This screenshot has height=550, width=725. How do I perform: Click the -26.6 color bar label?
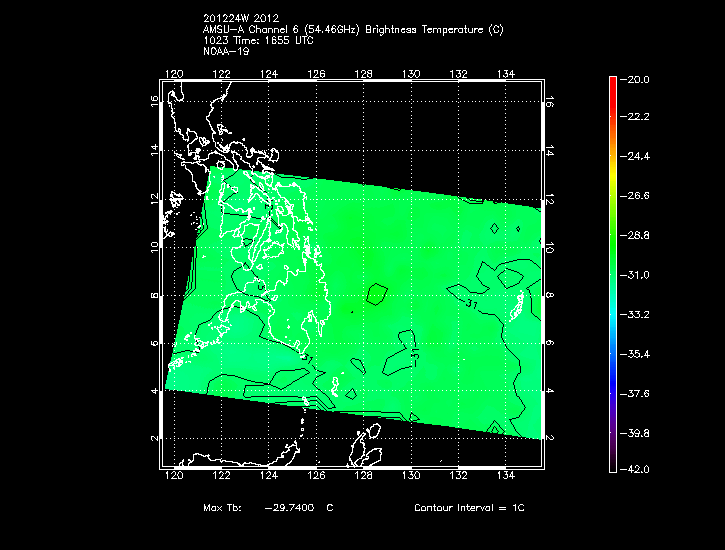pyautogui.click(x=635, y=196)
